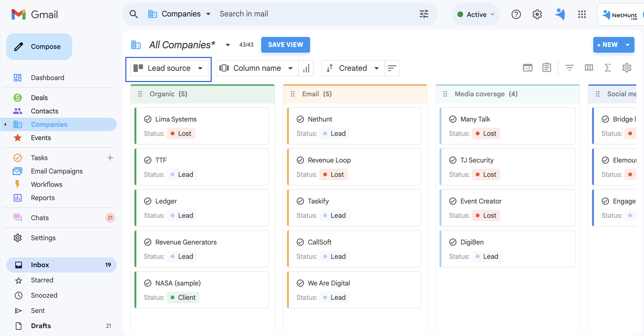This screenshot has width=644, height=336.
Task: Click the + NEW button
Action: coord(607,45)
